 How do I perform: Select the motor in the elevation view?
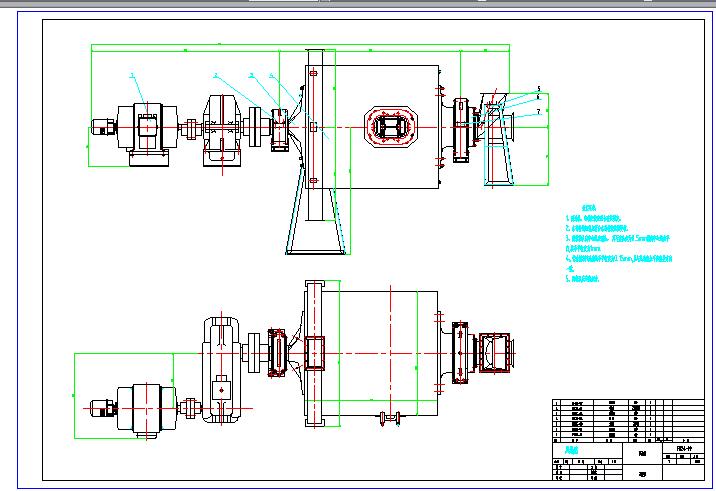pyautogui.click(x=135, y=133)
